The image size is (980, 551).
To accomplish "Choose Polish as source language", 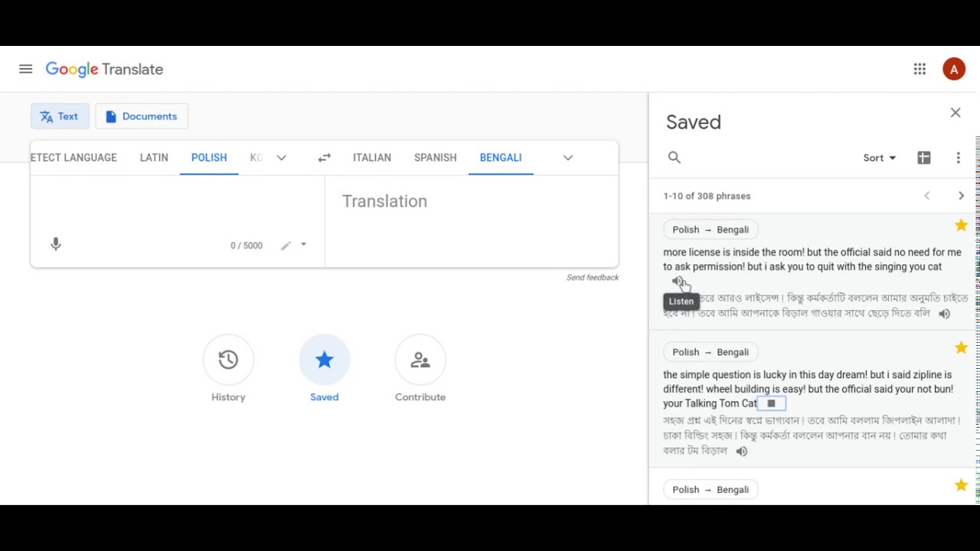I will 209,158.
